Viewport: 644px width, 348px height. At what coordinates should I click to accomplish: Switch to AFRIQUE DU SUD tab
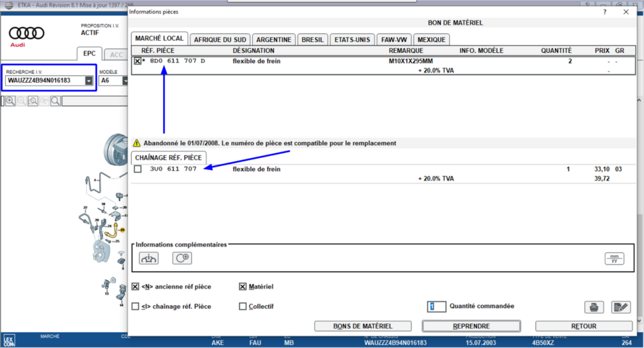click(x=219, y=40)
